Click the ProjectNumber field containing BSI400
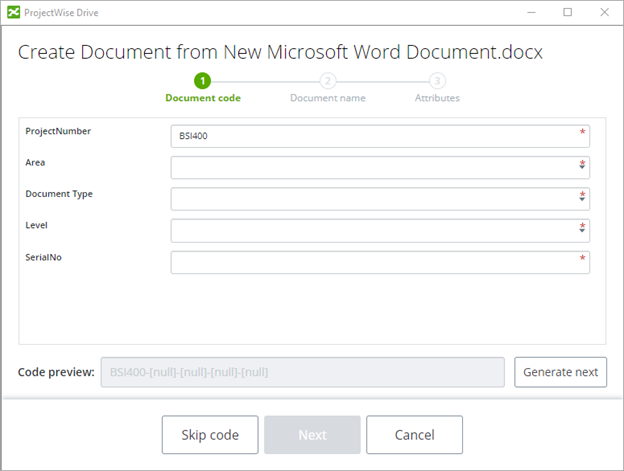Viewport: 624px width, 471px height. tap(380, 136)
